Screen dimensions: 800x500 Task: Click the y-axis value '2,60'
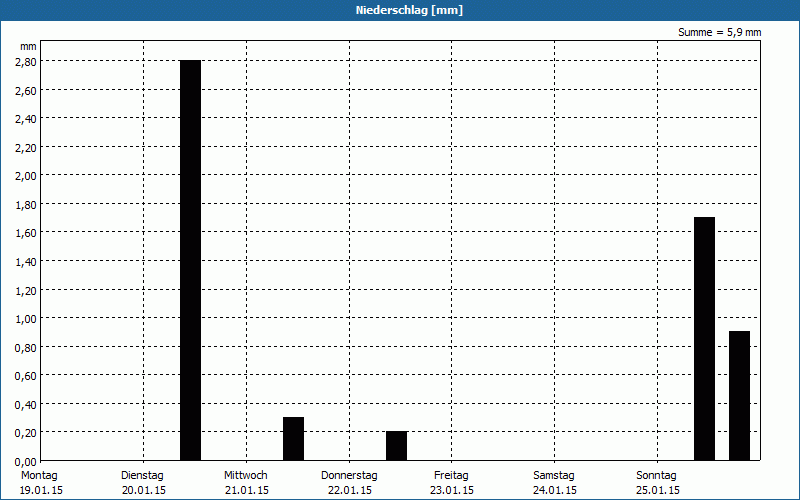tap(28, 91)
